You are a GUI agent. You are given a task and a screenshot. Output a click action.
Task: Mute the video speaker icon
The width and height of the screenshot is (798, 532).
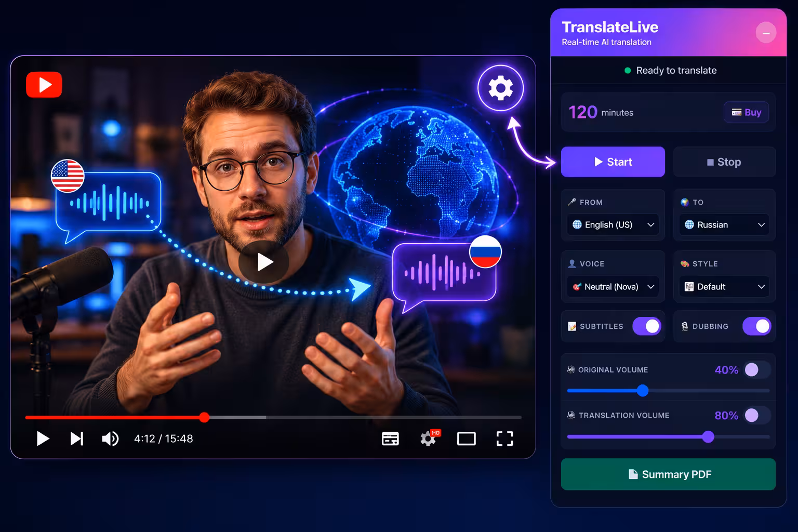click(110, 439)
